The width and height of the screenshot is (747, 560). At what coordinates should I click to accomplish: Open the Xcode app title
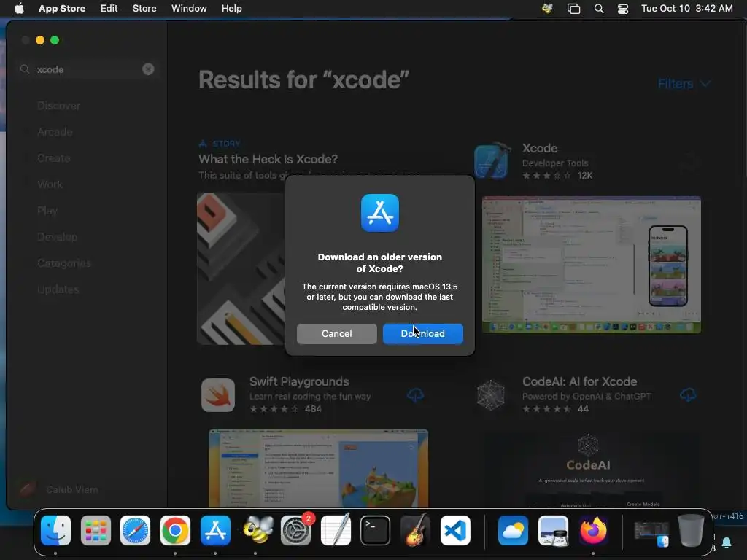(540, 148)
